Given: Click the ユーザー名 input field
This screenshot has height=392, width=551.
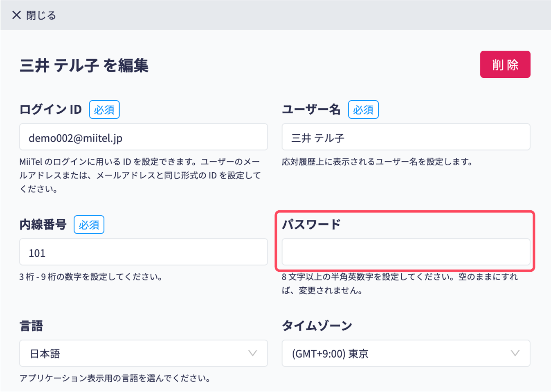Looking at the screenshot, I should [406, 137].
